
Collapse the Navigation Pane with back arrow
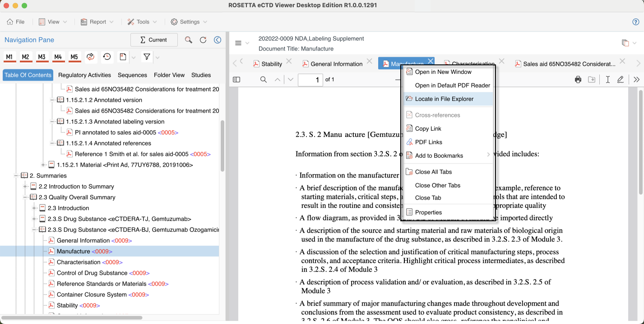[x=218, y=40]
